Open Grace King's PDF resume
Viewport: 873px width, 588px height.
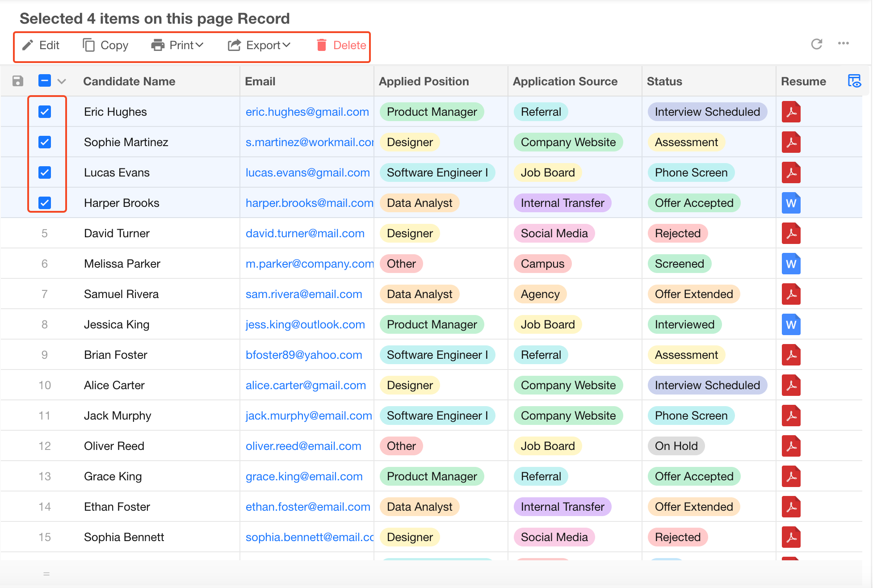tap(791, 476)
